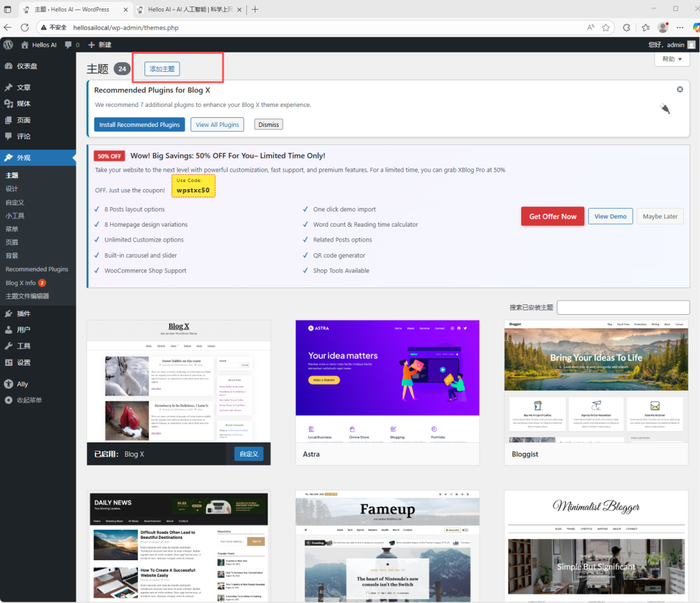Favorite this page with the star icon
Screen dimensions: 700x603
[605, 27]
